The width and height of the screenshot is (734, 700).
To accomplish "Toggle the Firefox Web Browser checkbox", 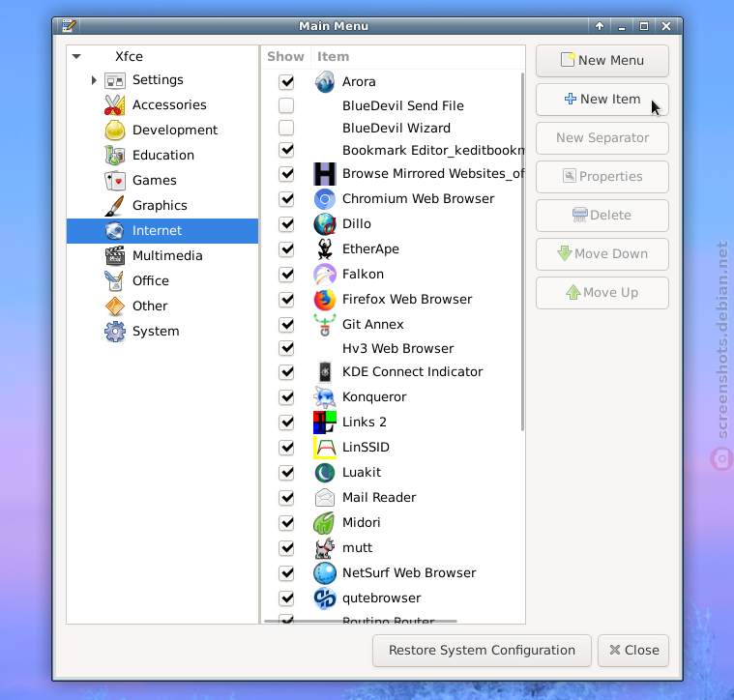I will [x=286, y=300].
